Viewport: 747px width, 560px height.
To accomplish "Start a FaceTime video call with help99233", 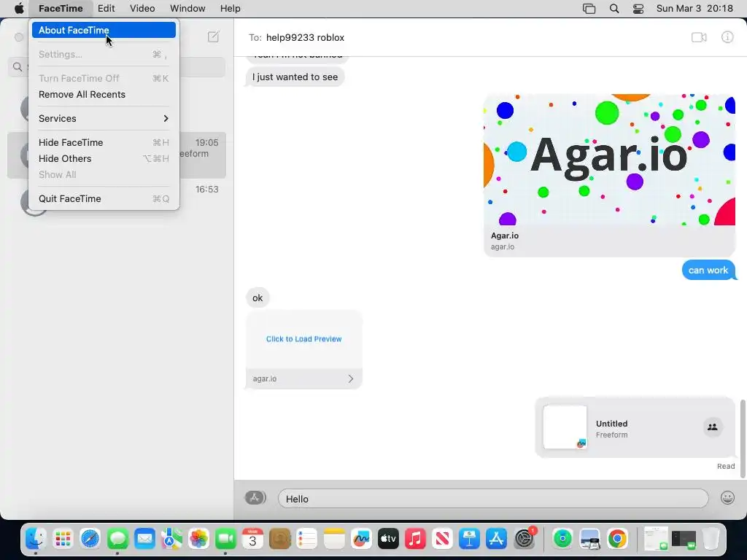I will [699, 37].
